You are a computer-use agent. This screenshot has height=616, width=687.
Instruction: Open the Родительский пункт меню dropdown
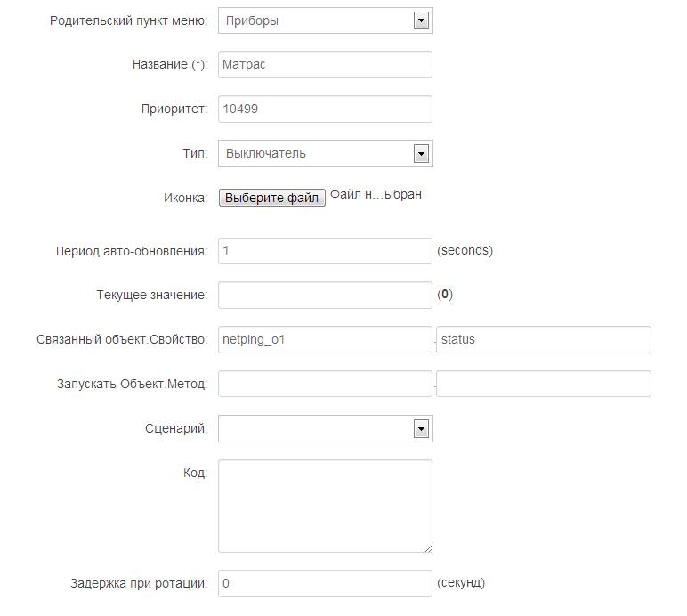[x=325, y=20]
